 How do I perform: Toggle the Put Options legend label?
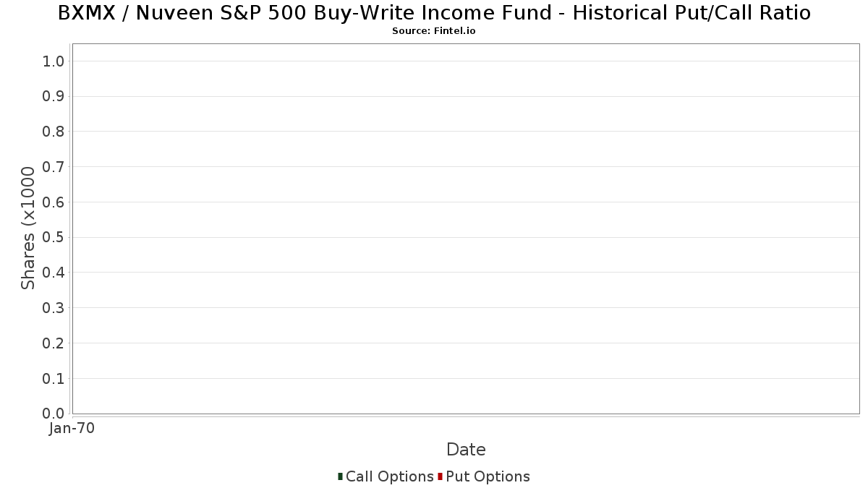point(488,476)
